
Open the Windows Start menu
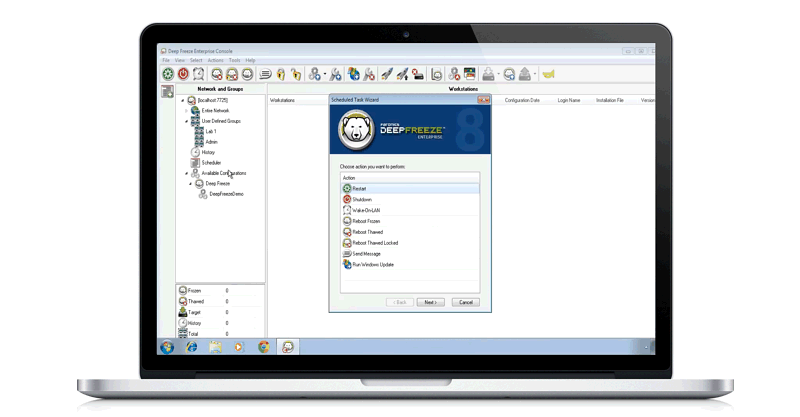[167, 347]
